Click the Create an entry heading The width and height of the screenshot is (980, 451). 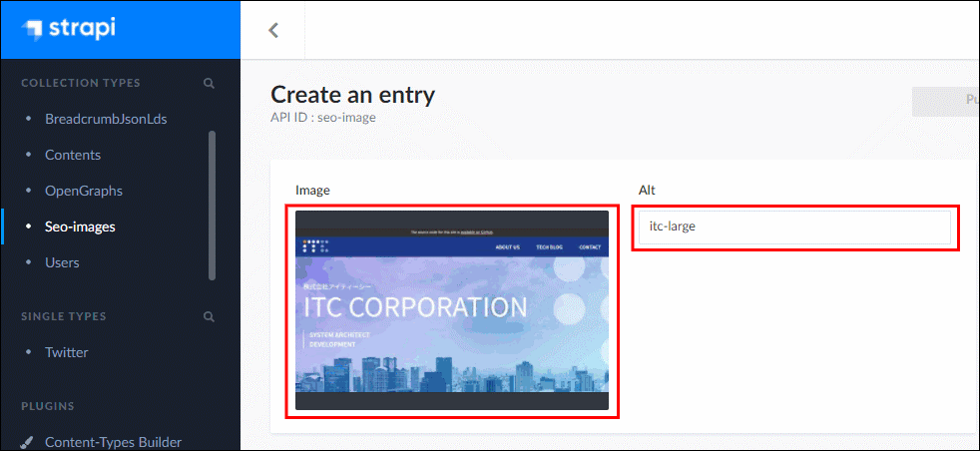tap(352, 95)
